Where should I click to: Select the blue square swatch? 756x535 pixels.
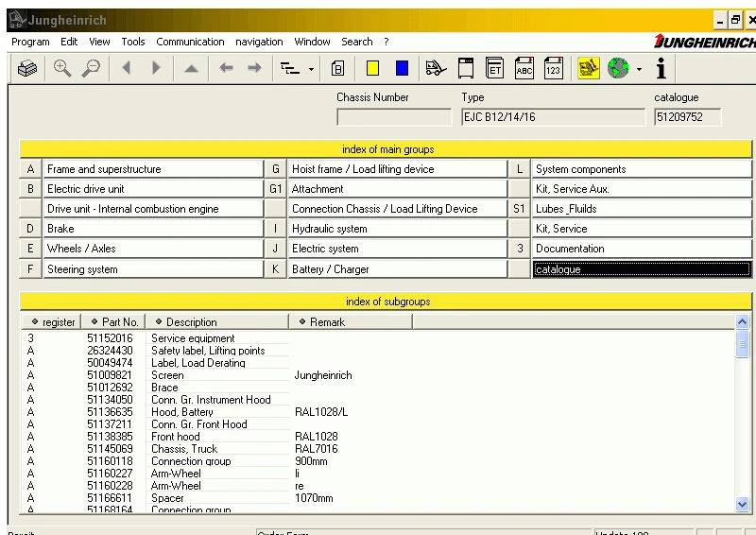coord(403,68)
